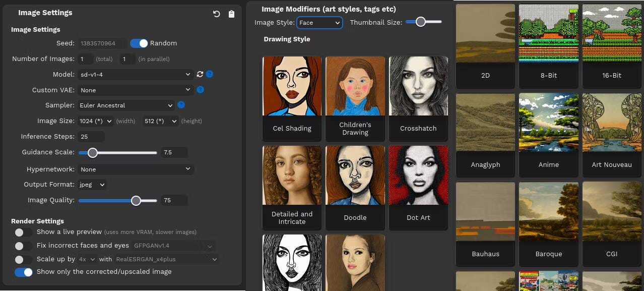Open the help icon beside Sampler
The height and width of the screenshot is (291, 644).
pyautogui.click(x=181, y=105)
